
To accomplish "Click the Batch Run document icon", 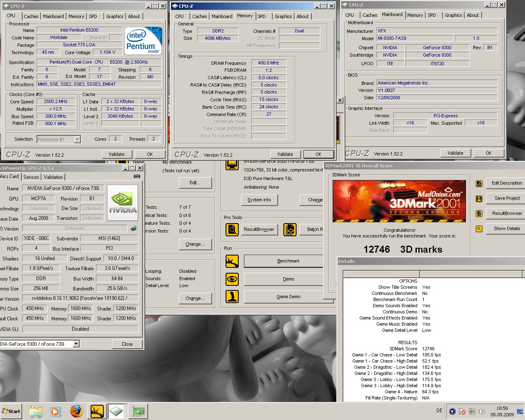I will coord(290,229).
